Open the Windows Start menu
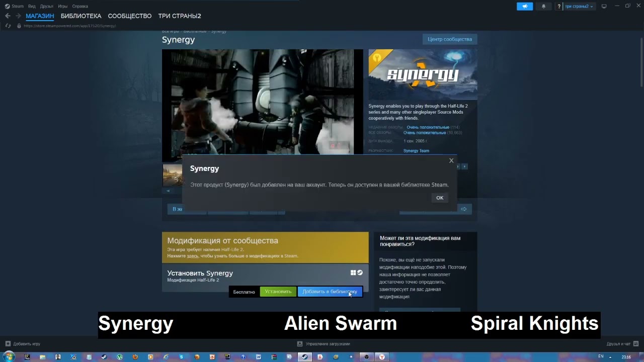The image size is (644, 362). click(9, 357)
